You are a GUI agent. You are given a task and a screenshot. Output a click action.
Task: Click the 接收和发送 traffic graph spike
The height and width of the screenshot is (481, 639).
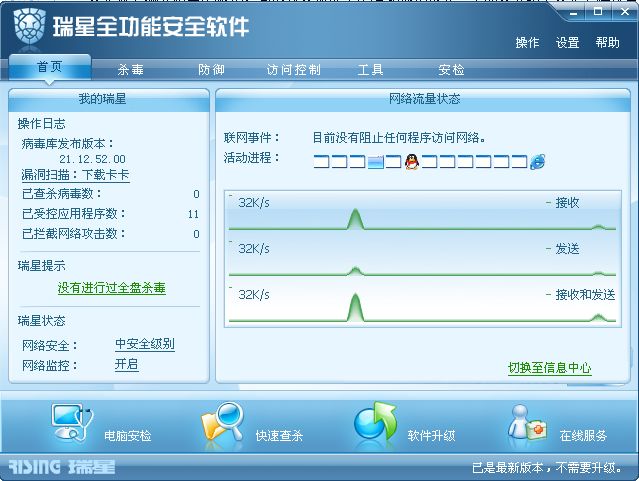[355, 307]
